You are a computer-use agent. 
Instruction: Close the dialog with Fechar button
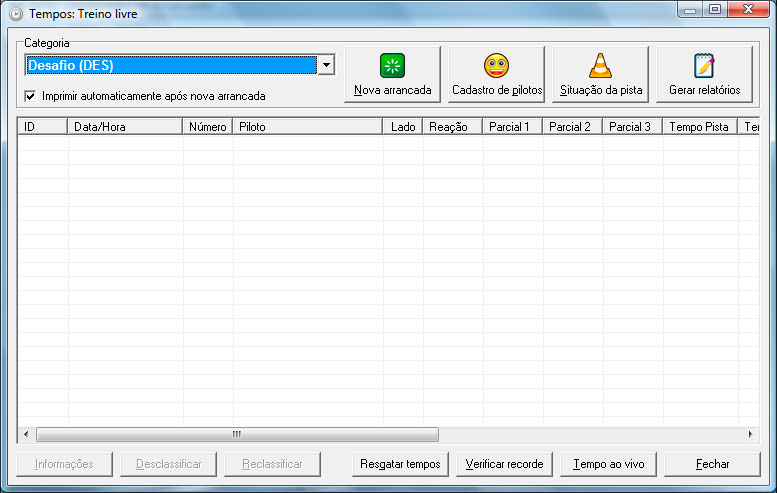point(712,464)
